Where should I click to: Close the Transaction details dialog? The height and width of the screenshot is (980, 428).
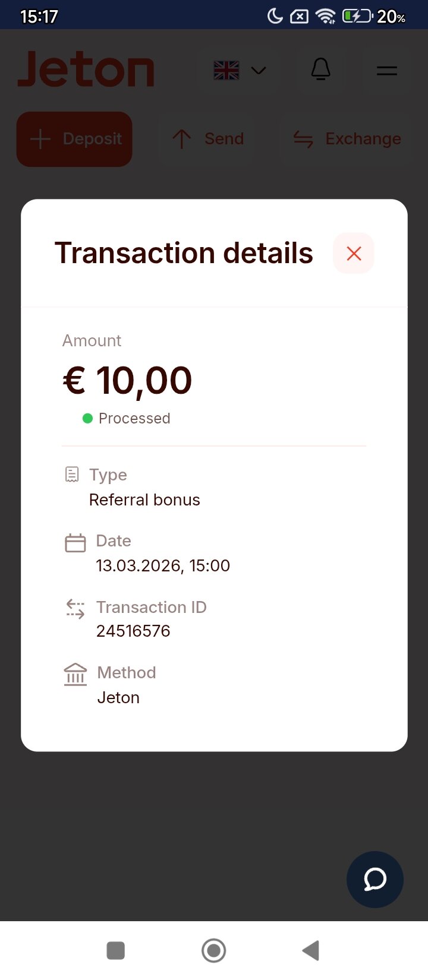click(354, 254)
